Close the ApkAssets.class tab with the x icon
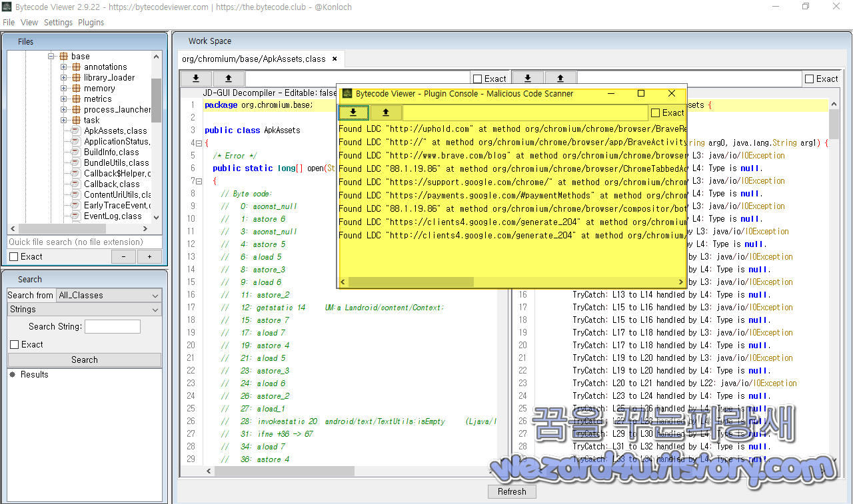The width and height of the screenshot is (853, 504). (x=335, y=59)
